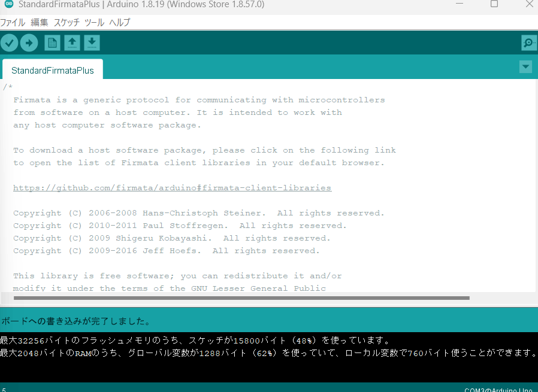Click the console line showing 15800バイト flash usage
This screenshot has height=392, width=538.
coord(195,341)
